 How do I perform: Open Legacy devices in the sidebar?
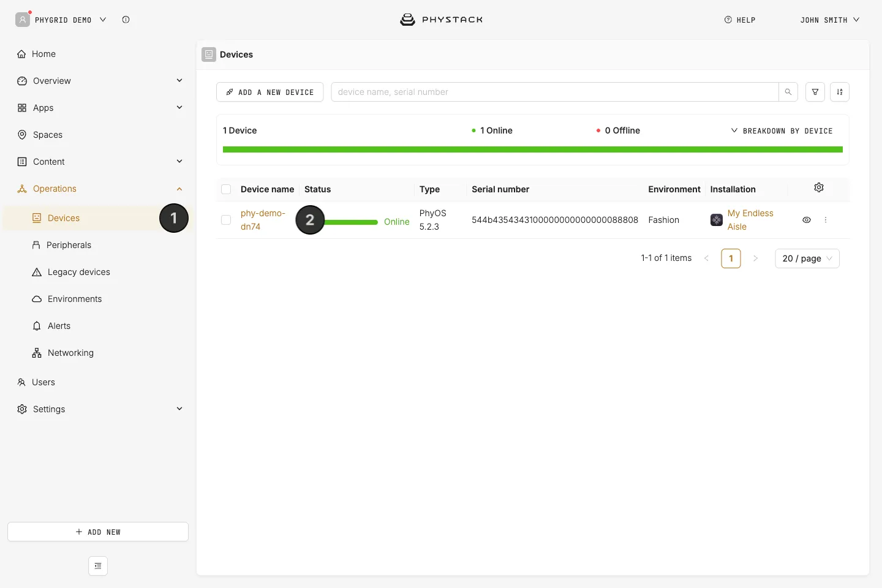point(98,272)
